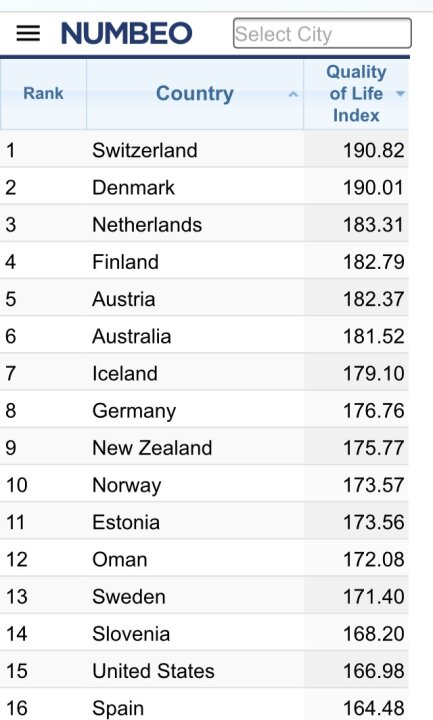The width and height of the screenshot is (433, 720).
Task: Sort by Quality of Life Index arrow
Action: [400, 94]
